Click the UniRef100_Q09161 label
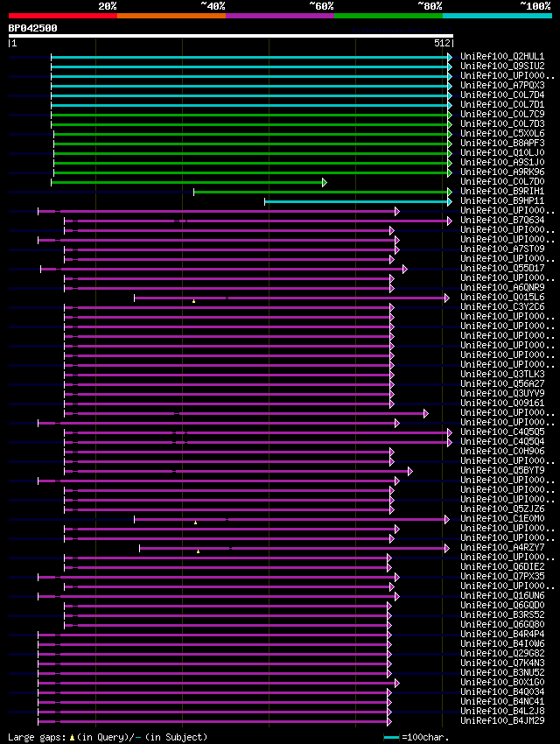This screenshot has width=560, height=744. (502, 403)
